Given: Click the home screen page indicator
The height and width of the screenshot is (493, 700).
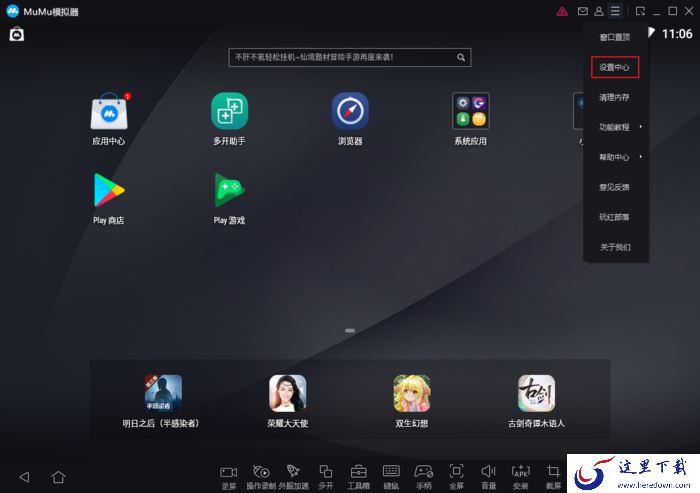Looking at the screenshot, I should tap(350, 330).
